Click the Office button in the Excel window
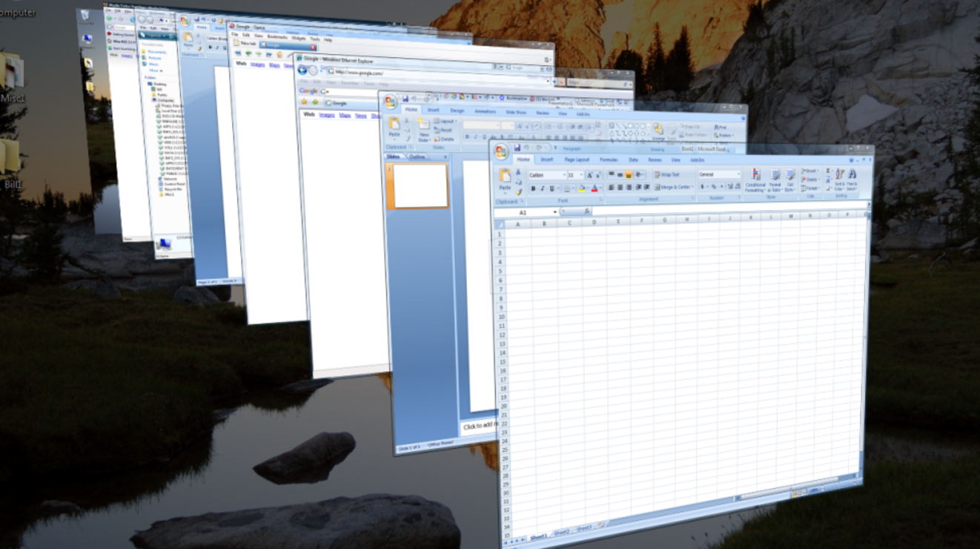 point(501,151)
